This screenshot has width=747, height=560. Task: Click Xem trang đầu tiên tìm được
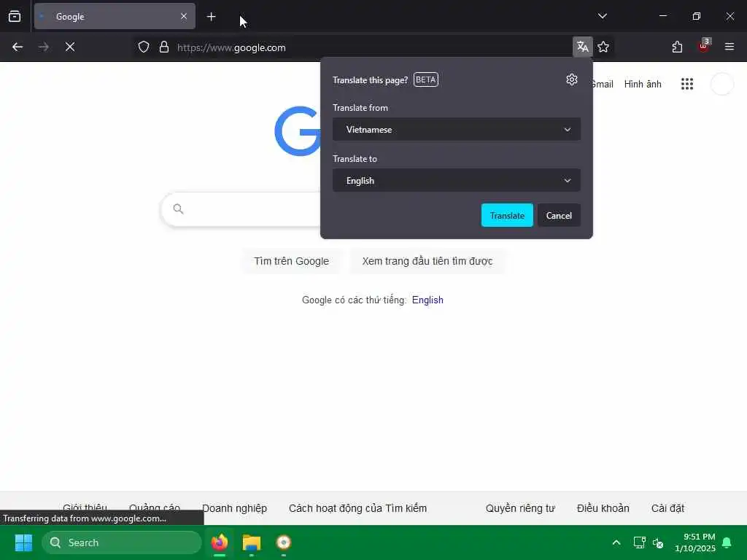point(427,261)
